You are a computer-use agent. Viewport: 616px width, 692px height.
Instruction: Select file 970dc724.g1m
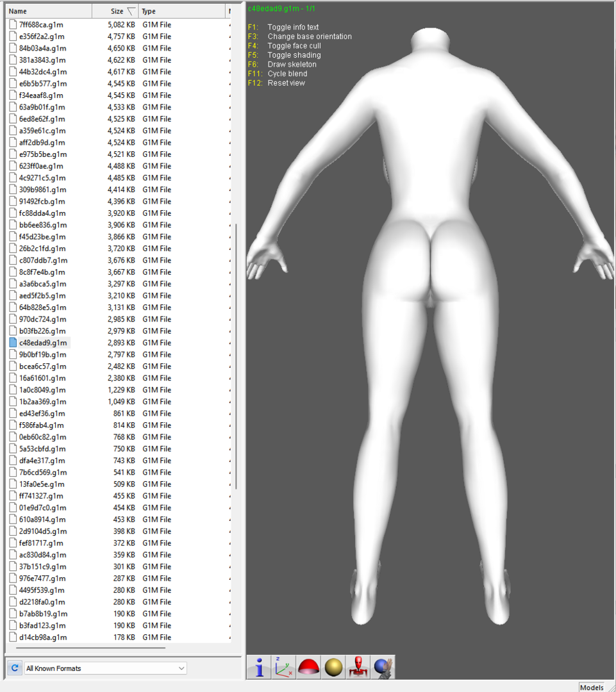[42, 319]
